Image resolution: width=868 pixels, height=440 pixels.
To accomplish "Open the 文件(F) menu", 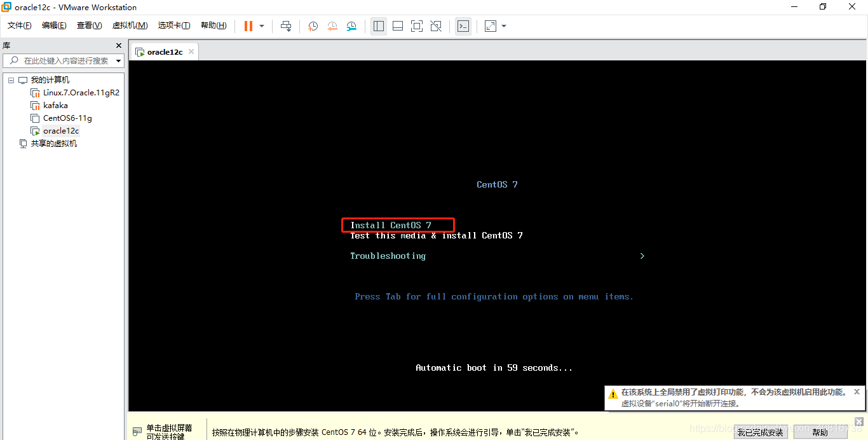I will tap(20, 25).
